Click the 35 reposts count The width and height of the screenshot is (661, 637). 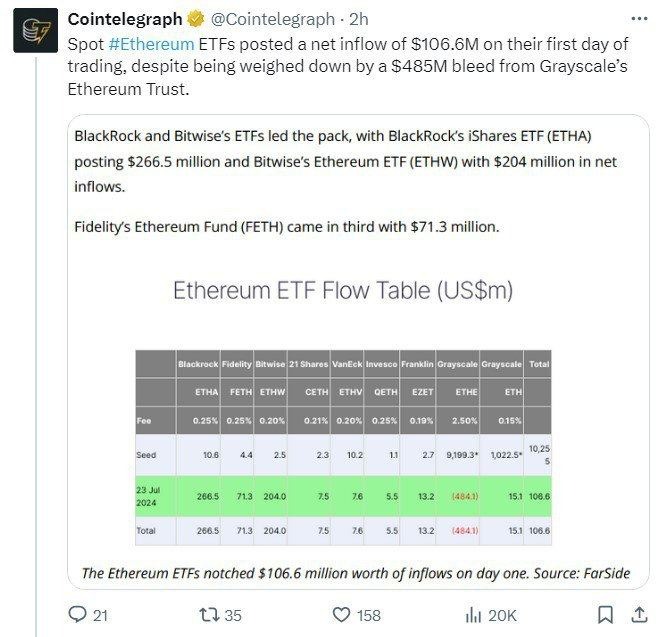click(233, 615)
